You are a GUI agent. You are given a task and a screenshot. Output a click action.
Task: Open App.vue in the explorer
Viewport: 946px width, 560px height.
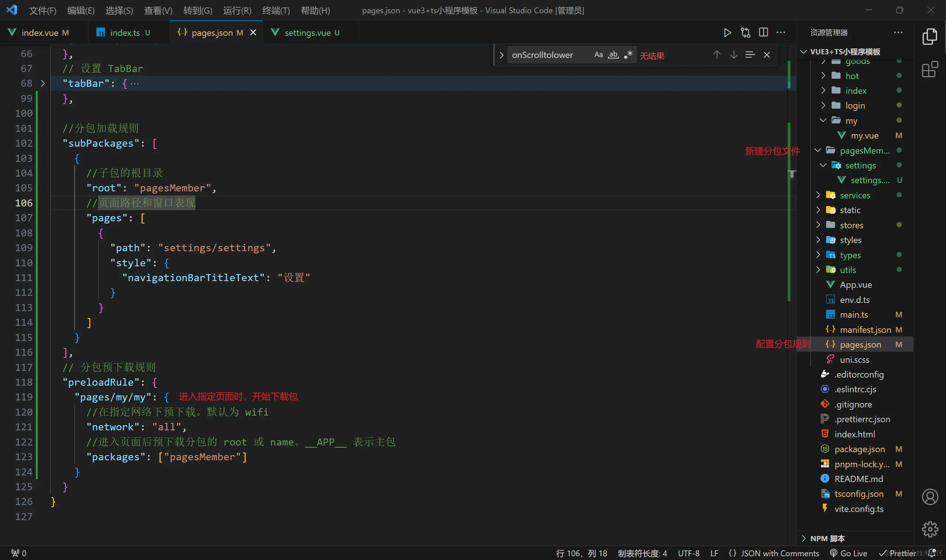856,284
